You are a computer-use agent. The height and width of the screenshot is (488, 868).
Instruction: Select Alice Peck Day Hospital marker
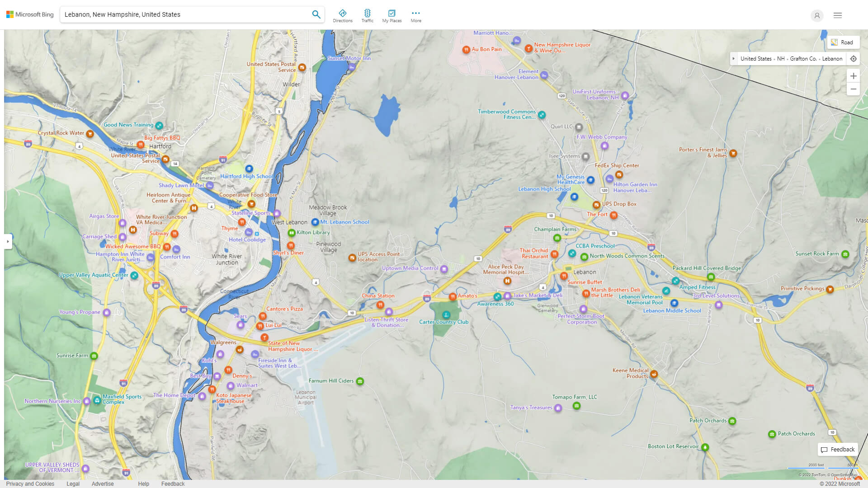tap(507, 281)
